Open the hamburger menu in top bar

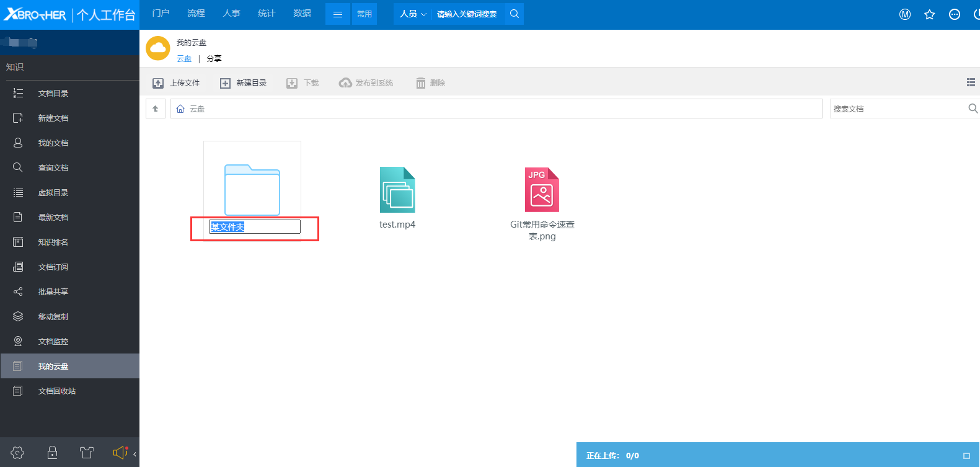(338, 14)
